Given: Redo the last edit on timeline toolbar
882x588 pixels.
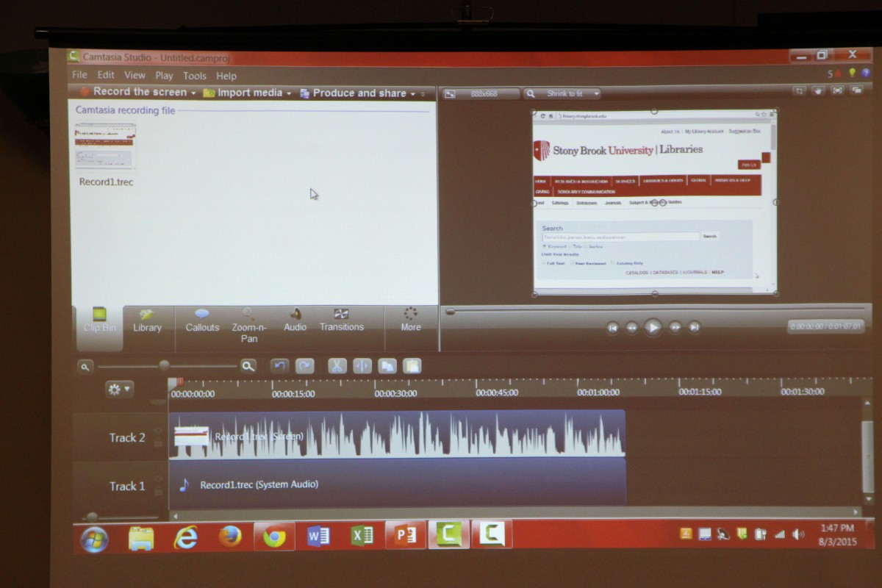Looking at the screenshot, I should 305,365.
